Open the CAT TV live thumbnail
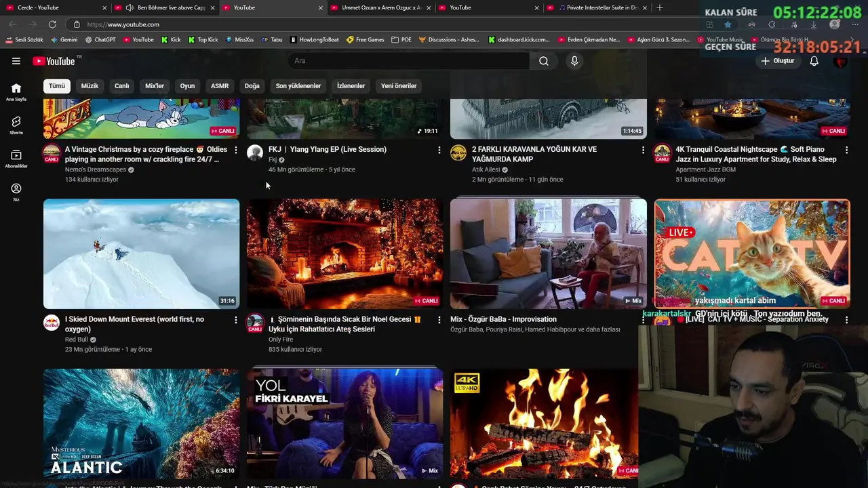 pos(752,253)
